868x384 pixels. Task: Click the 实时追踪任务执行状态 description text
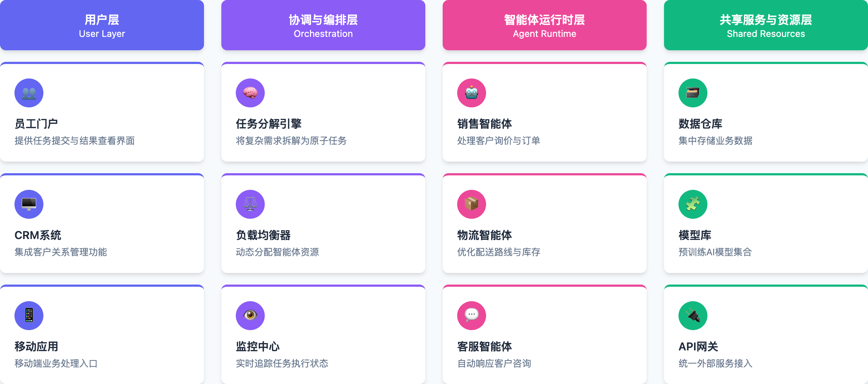tap(282, 363)
